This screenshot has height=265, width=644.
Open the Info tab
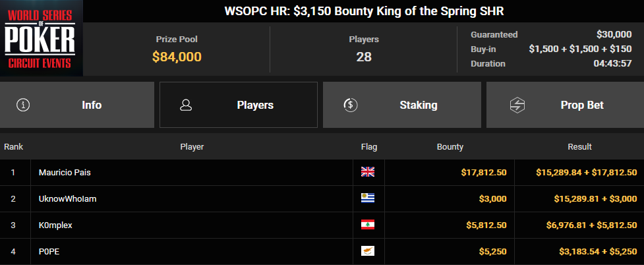click(x=77, y=105)
